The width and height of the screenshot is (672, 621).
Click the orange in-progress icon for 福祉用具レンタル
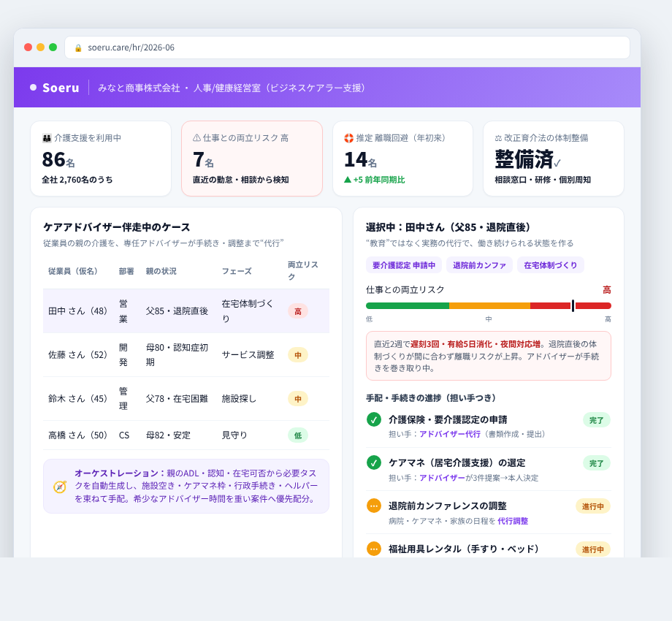374,549
